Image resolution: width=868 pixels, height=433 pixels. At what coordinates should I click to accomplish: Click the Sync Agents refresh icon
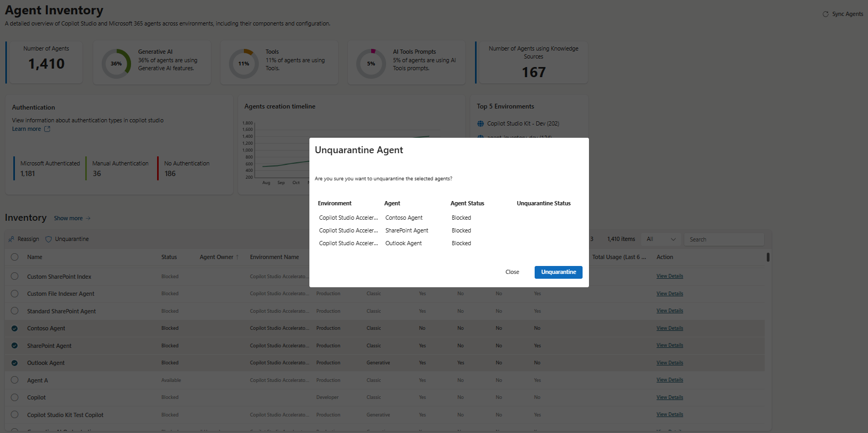[x=825, y=14]
